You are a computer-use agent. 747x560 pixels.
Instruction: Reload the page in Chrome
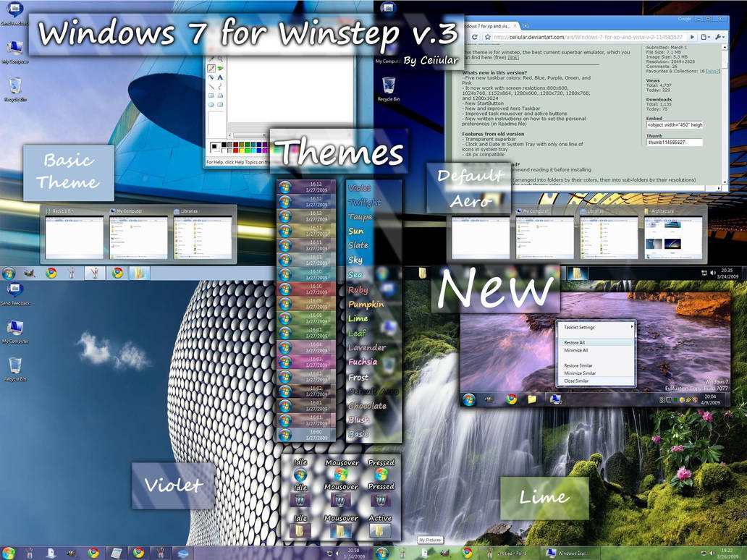pyautogui.click(x=475, y=37)
